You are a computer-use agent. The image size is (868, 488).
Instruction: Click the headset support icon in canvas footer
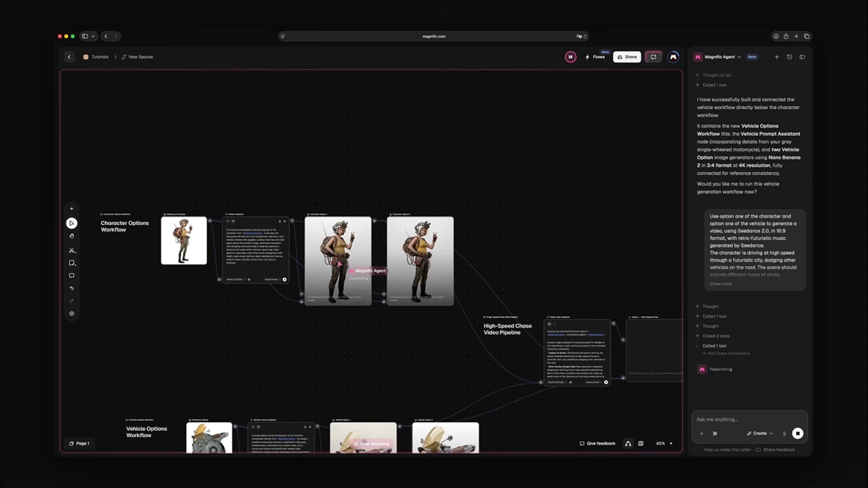[628, 443]
